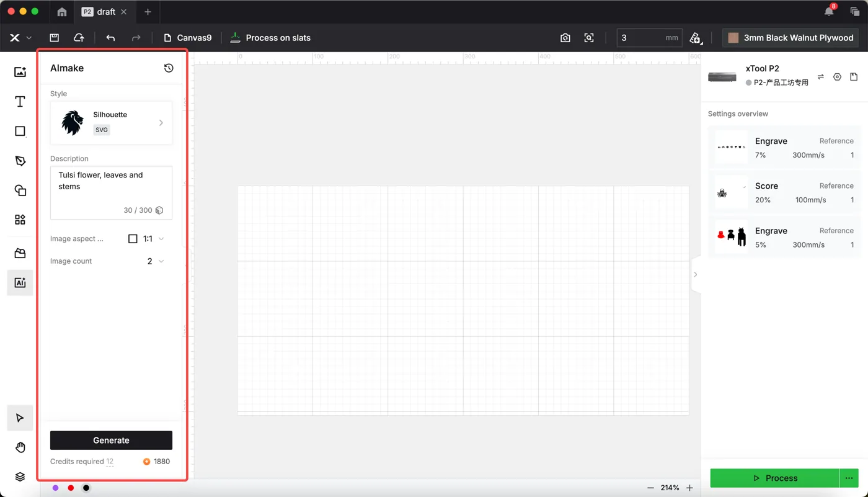Click the material thickness measure icon

coord(696,38)
